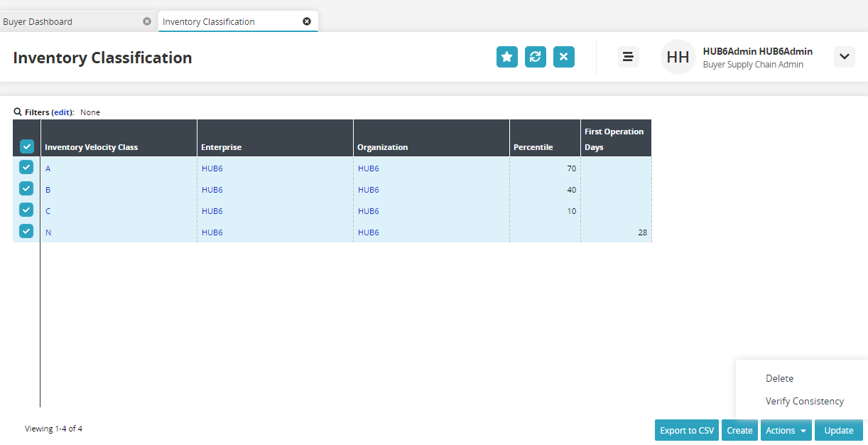Toggle the select-all header checkbox
The image size is (868, 445).
(x=26, y=146)
